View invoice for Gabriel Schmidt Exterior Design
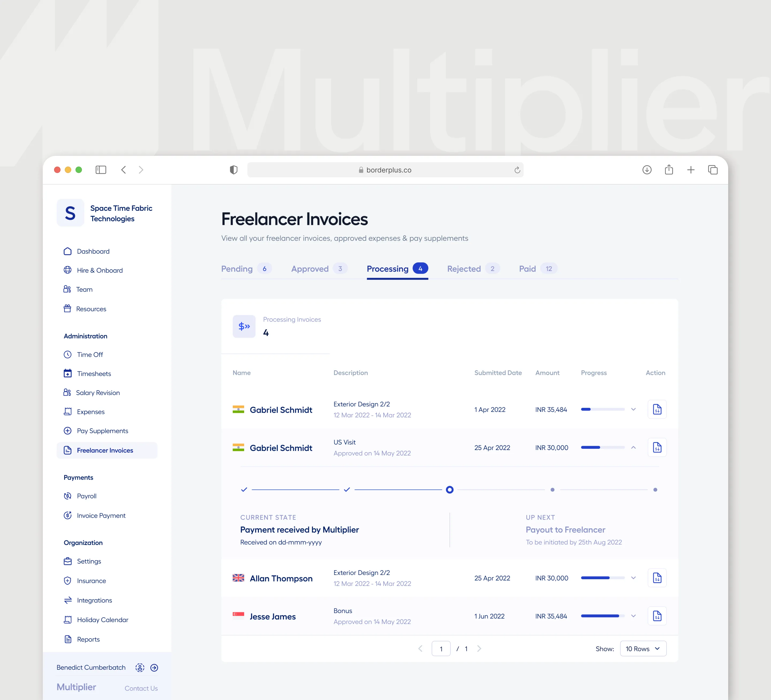 tap(657, 409)
